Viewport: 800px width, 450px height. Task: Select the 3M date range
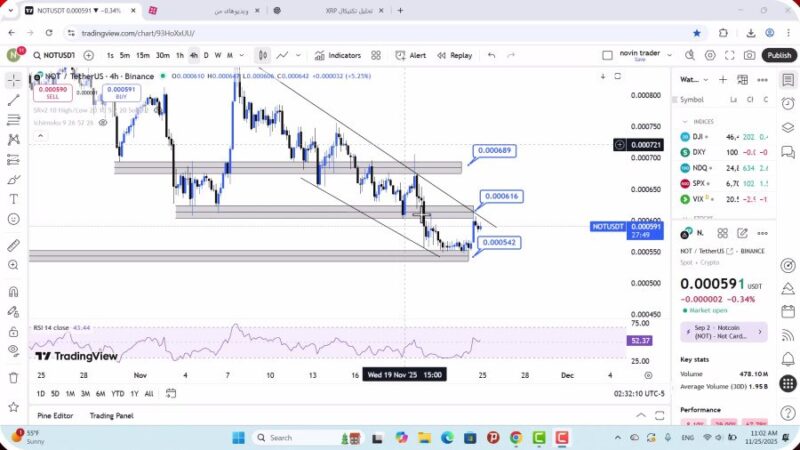85,394
